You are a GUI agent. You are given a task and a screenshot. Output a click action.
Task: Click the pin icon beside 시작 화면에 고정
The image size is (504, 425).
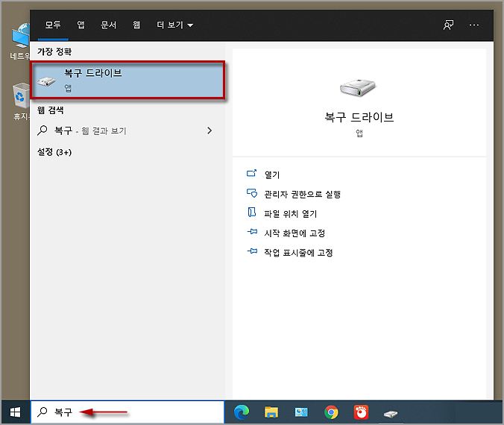click(252, 231)
